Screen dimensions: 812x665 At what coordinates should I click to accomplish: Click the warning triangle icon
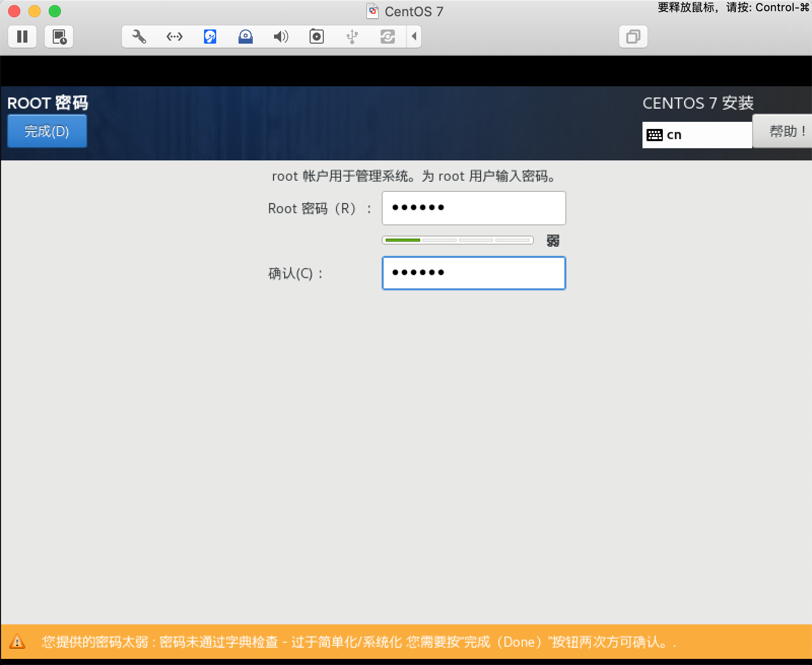pyautogui.click(x=17, y=642)
